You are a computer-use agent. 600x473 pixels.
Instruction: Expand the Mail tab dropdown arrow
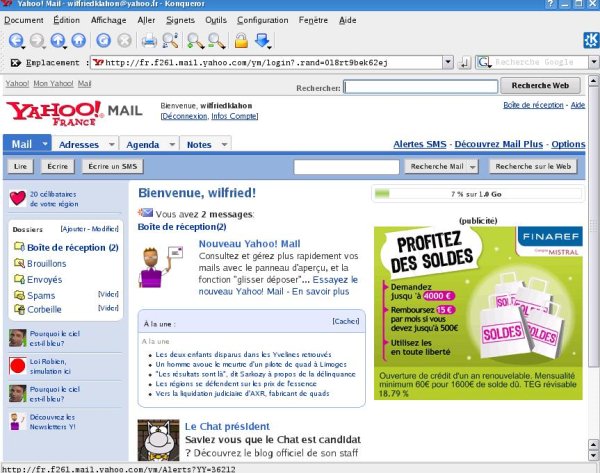coord(45,144)
